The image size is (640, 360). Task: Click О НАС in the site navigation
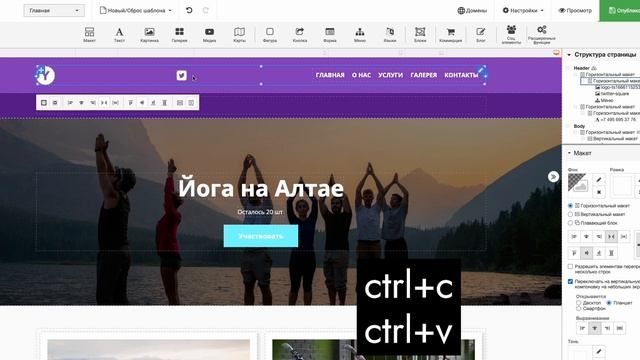[361, 75]
